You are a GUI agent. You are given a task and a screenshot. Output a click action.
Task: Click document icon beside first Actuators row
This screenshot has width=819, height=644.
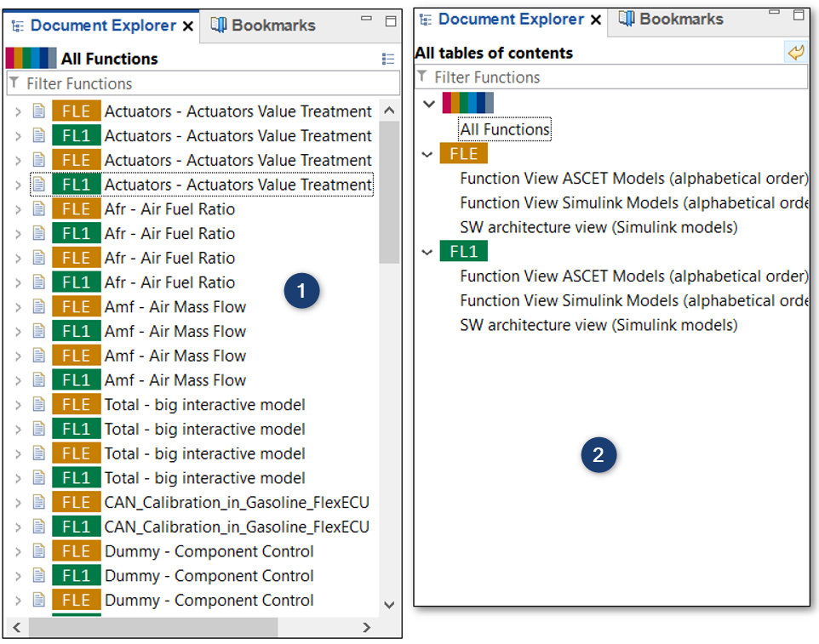(x=38, y=111)
